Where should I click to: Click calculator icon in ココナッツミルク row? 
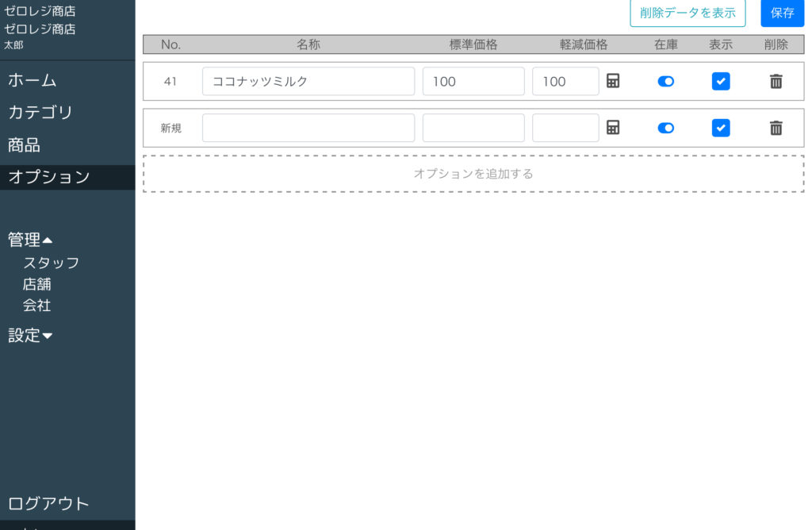point(613,81)
